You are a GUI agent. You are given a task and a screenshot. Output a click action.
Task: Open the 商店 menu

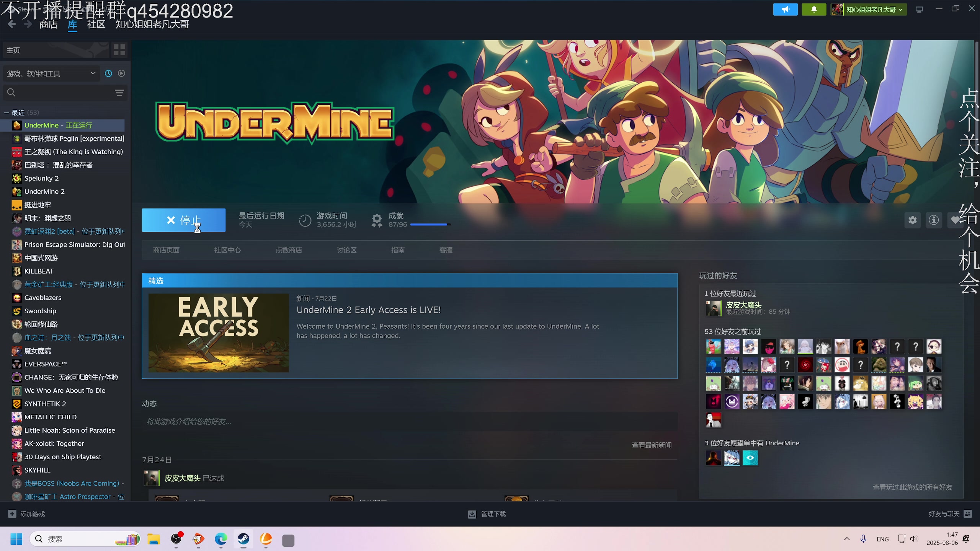pos(48,24)
